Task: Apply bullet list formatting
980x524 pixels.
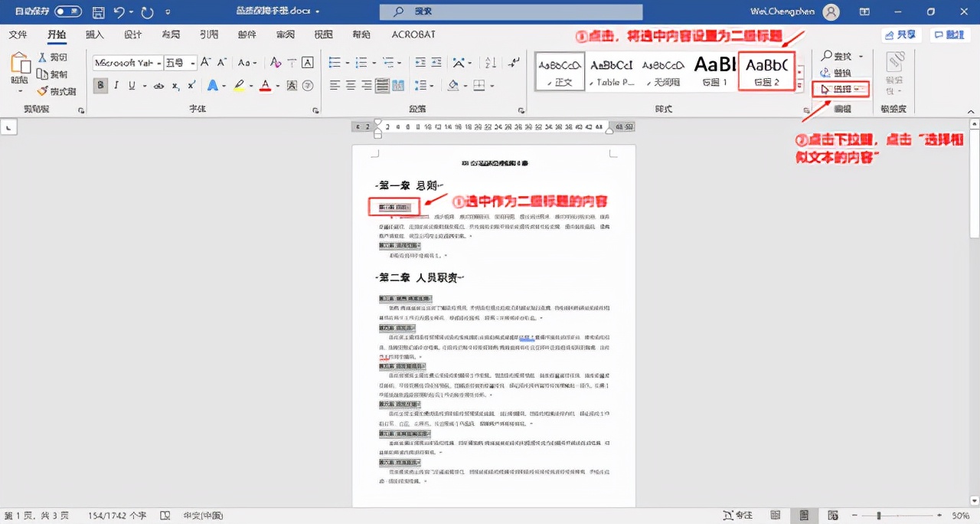Action: coord(335,63)
